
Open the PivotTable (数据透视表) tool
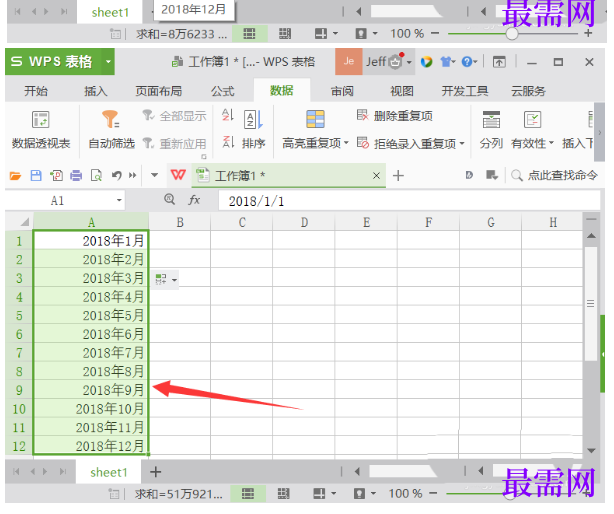tap(40, 130)
